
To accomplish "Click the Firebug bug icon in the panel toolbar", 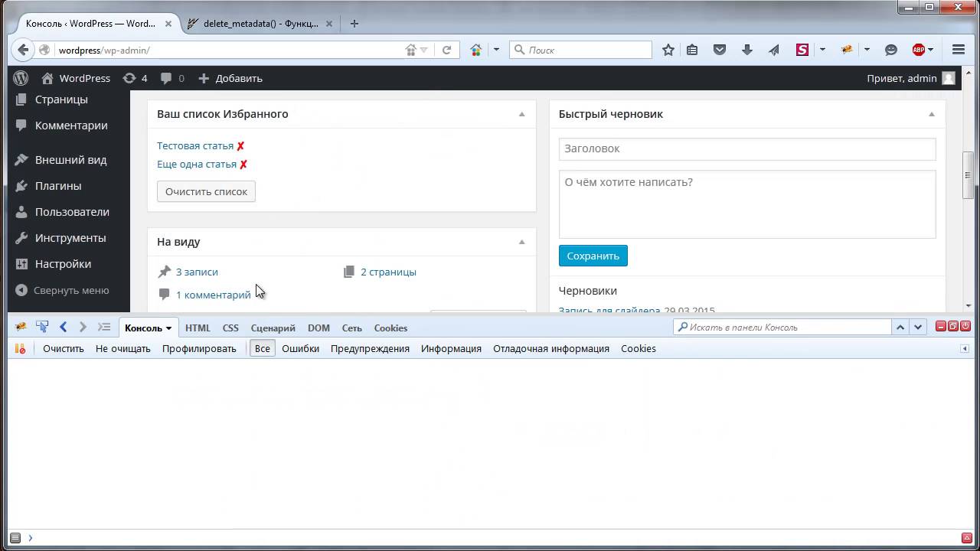I will [x=21, y=327].
